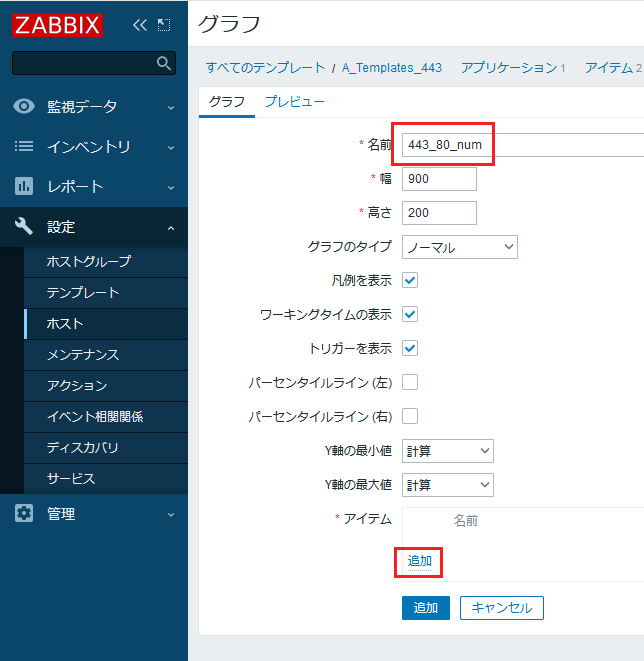
Task: Uncheck トリガーを表示 checkbox
Action: click(x=410, y=348)
